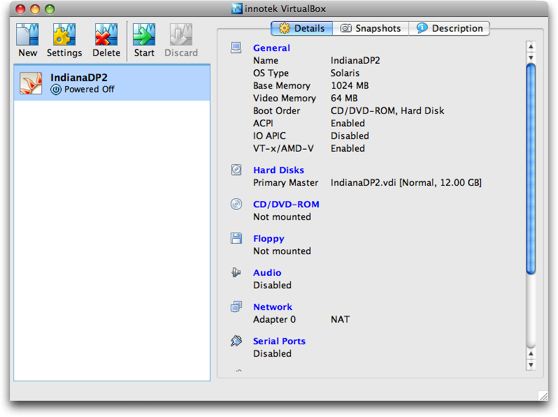Click the 'Solaris' OS type value

tap(345, 73)
